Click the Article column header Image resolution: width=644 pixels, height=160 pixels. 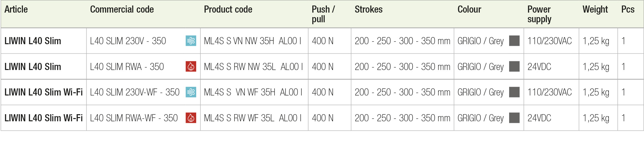[16, 9]
